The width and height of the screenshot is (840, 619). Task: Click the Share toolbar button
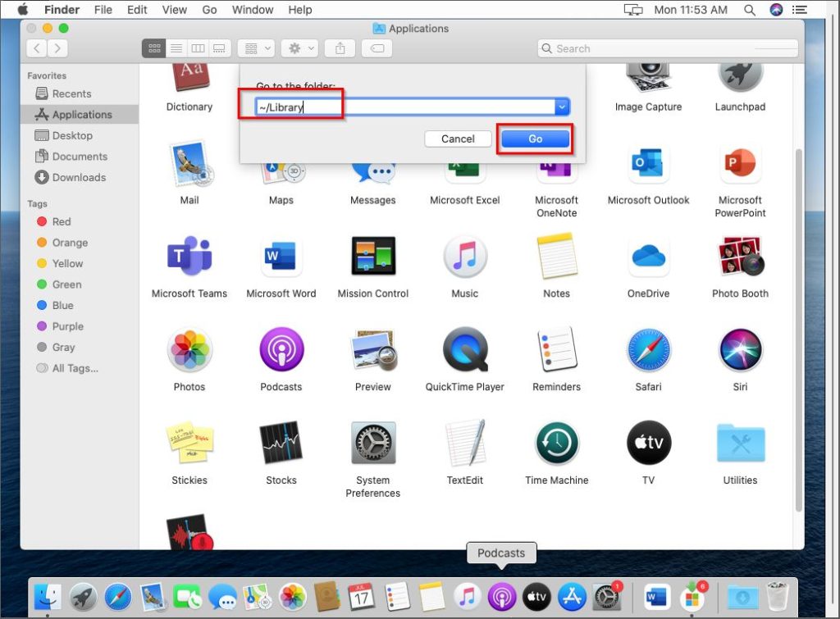click(x=340, y=48)
